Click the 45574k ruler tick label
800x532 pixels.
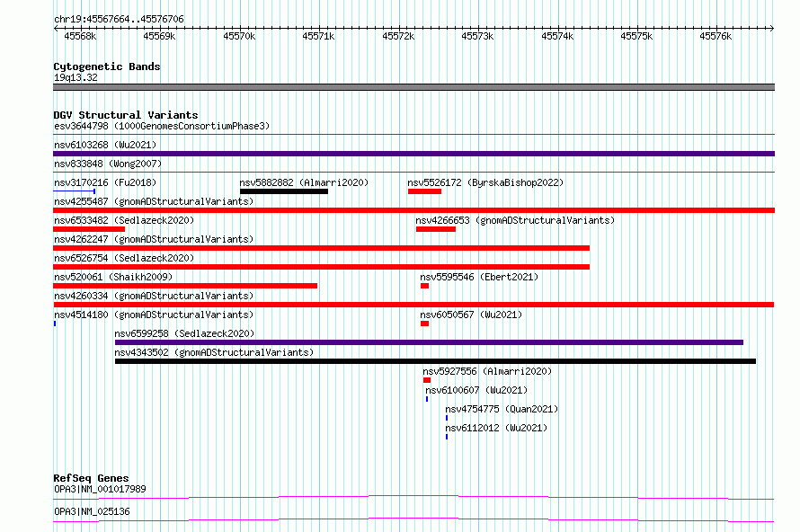(557, 36)
